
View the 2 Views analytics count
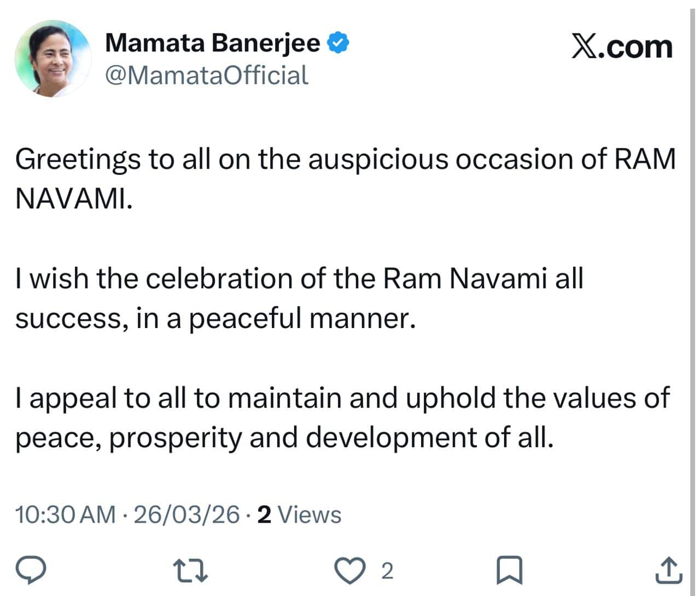pyautogui.click(x=299, y=515)
